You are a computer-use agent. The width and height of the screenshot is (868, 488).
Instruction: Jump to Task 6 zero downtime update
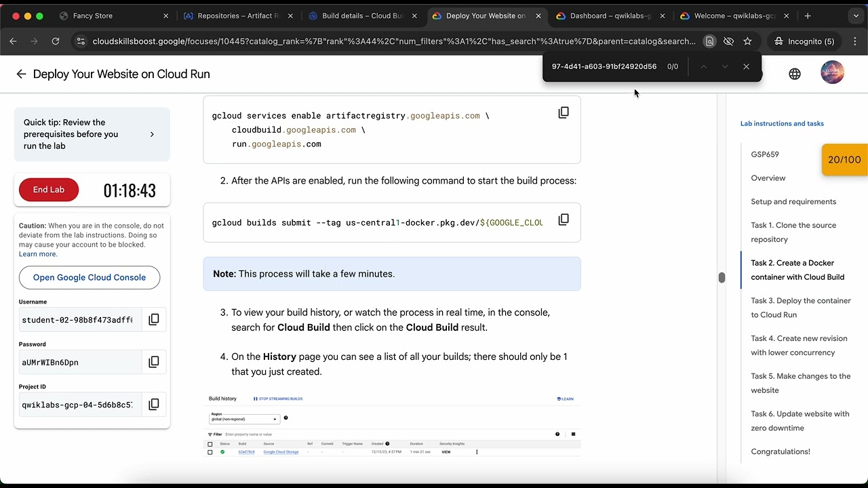tap(800, 421)
